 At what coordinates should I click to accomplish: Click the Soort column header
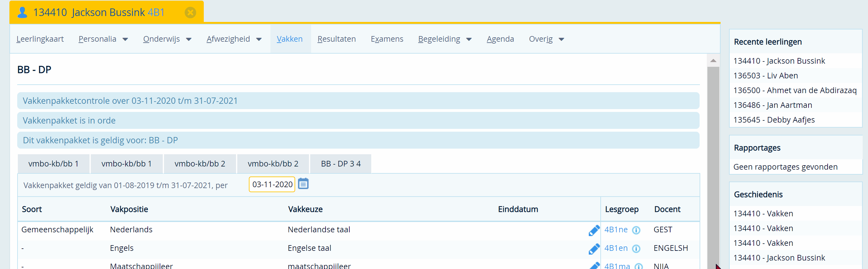(x=32, y=209)
